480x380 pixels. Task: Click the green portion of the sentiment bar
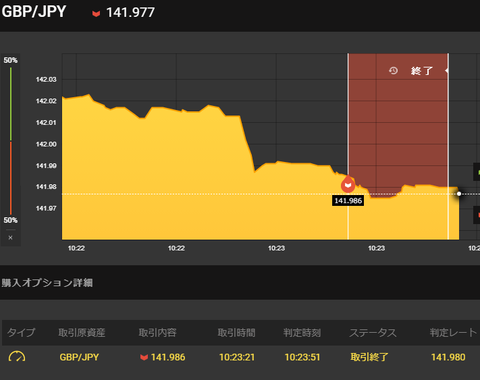11,104
